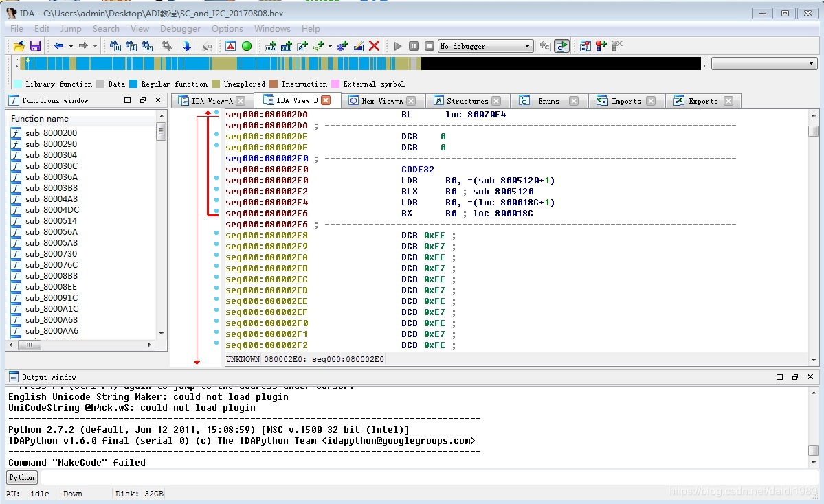Viewport: 824px width, 504px height.
Task: Click the green circle toolbar icon
Action: pos(247,46)
